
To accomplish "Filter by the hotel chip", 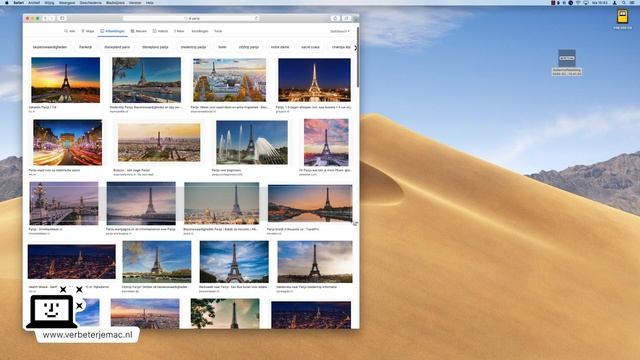I will pos(222,47).
